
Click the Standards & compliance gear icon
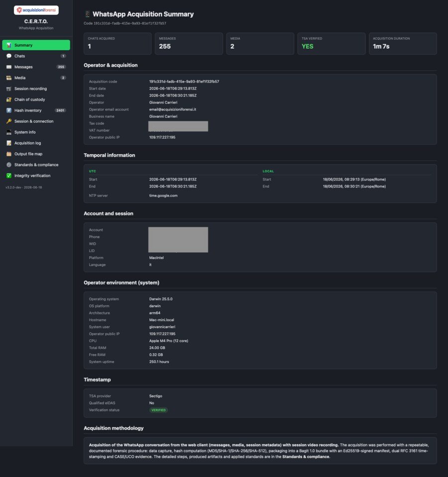pos(9,165)
